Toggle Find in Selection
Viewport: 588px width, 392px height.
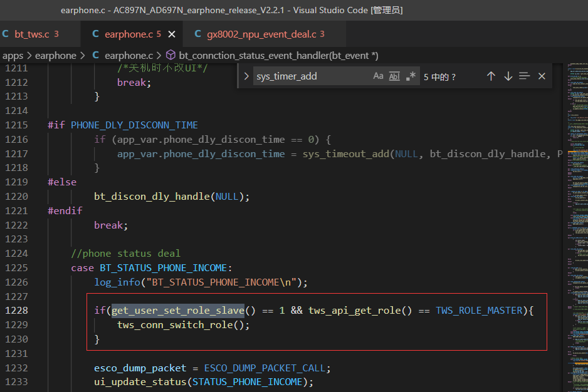pos(525,76)
